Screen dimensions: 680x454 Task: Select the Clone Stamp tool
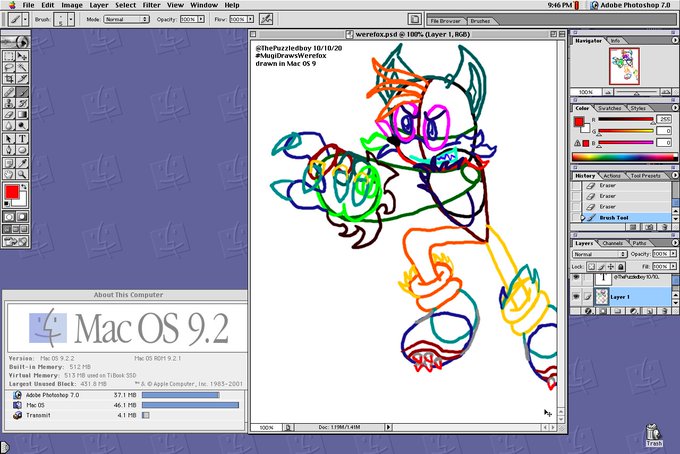[9, 103]
